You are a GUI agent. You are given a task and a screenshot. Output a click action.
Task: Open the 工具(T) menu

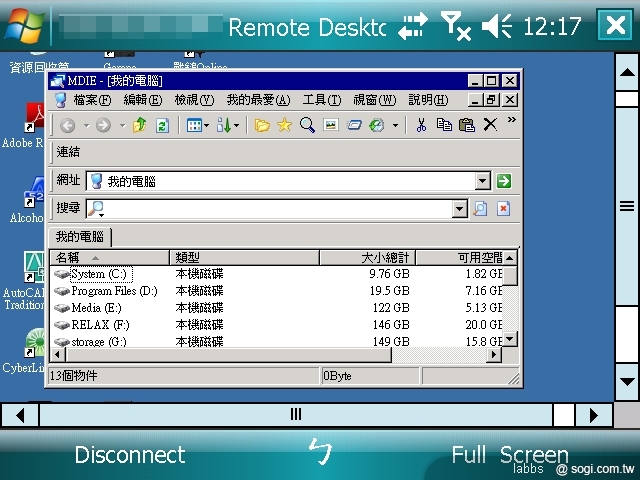320,100
